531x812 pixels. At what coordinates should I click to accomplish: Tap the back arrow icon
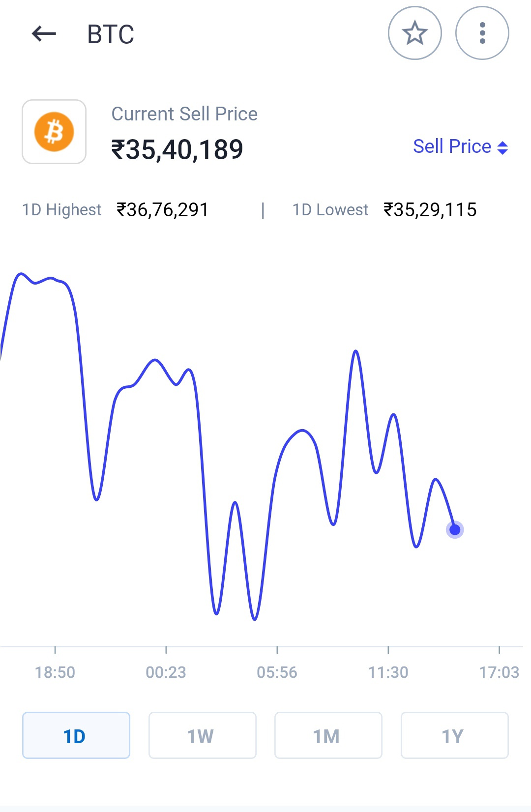click(x=44, y=34)
